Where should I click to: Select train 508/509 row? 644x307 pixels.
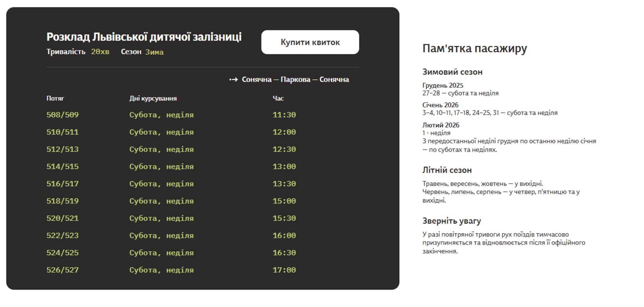pos(62,115)
